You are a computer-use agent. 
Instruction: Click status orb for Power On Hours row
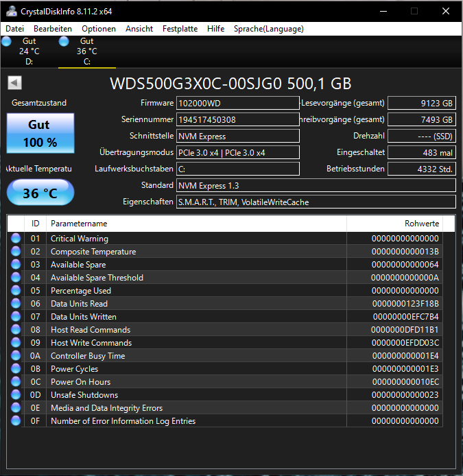[16, 382]
